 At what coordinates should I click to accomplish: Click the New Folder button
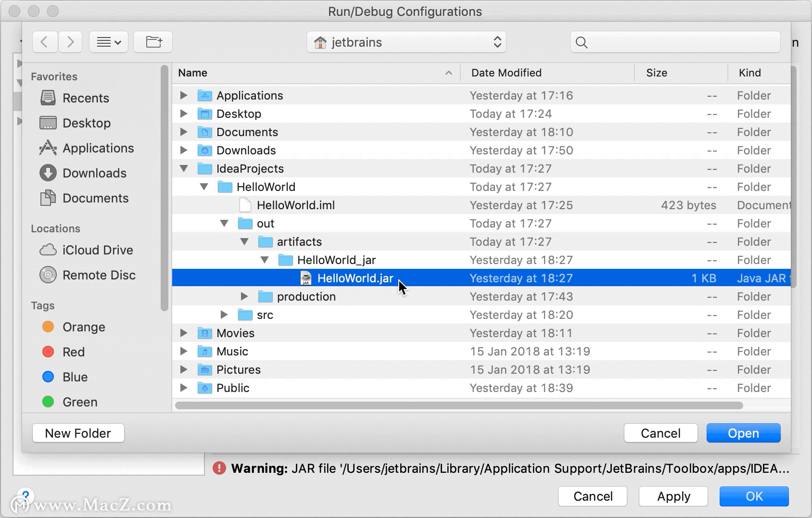click(78, 433)
